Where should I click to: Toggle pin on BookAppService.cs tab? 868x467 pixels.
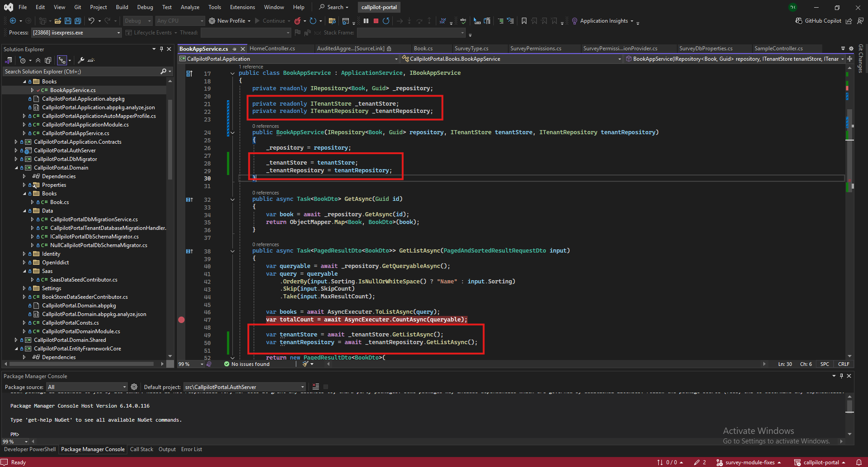click(x=234, y=49)
